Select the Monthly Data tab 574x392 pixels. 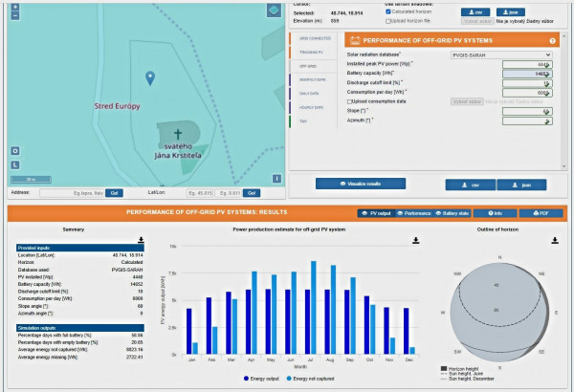313,79
